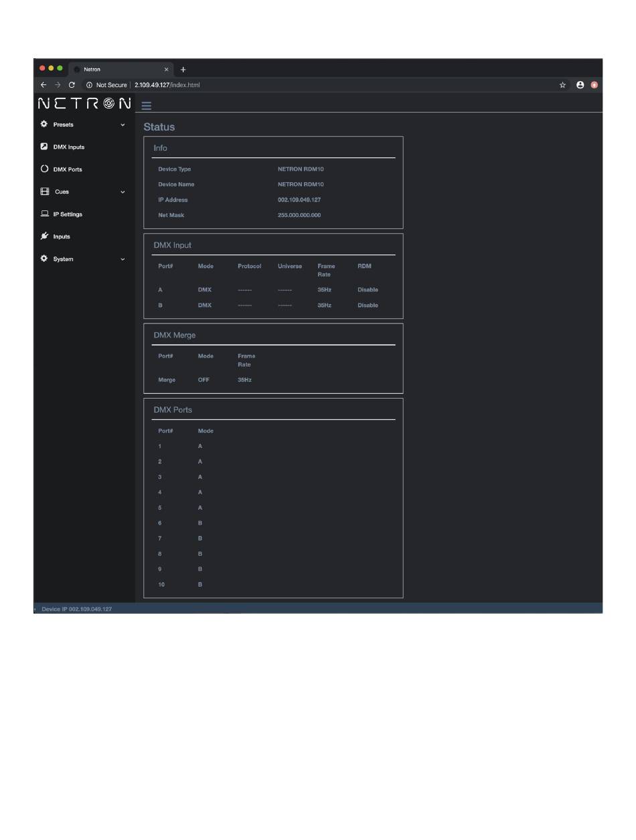Image resolution: width=636 pixels, height=840 pixels.
Task: Click the DMX Inputs sidebar icon
Action: pos(44,147)
